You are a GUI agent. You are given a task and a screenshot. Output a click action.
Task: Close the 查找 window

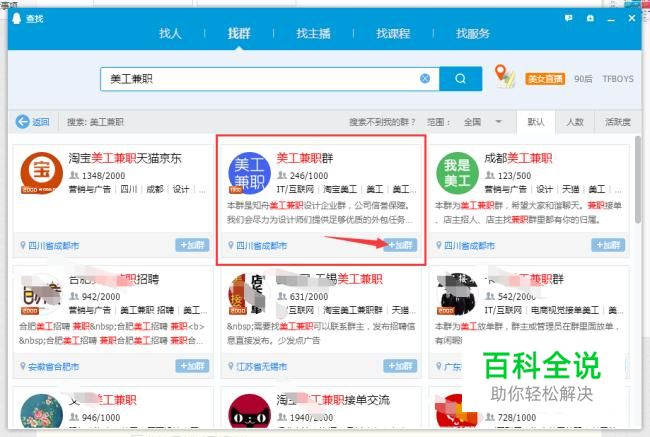[632, 18]
